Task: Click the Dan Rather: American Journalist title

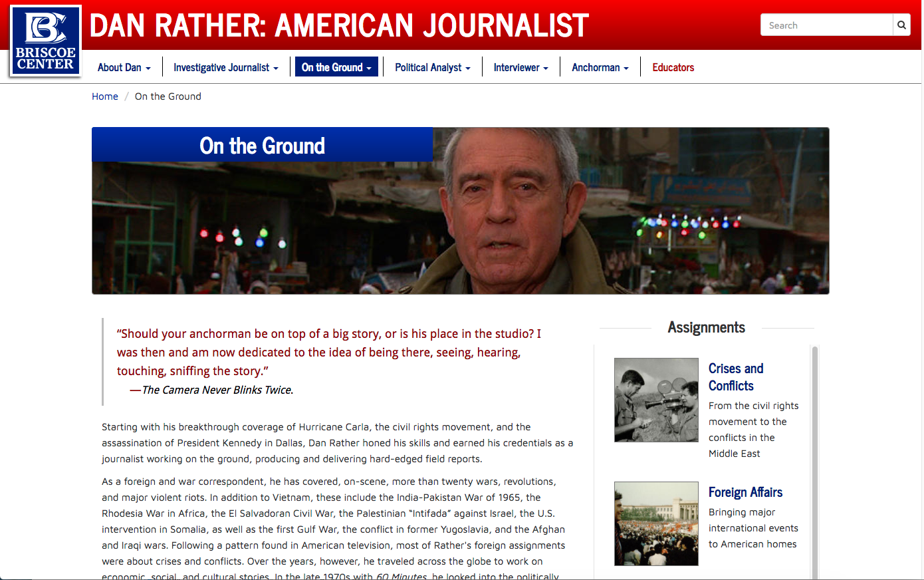Action: (x=339, y=26)
